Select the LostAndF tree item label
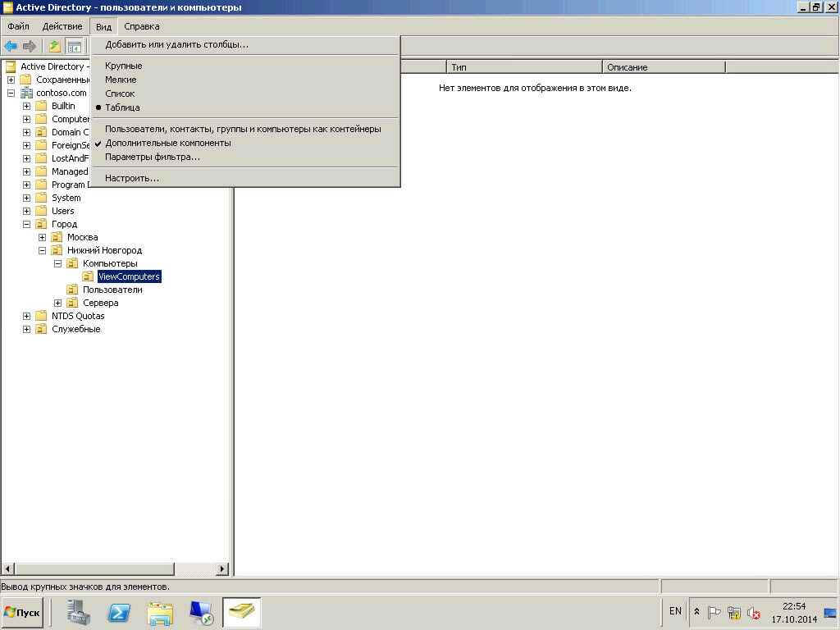Screen dimensions: 840x630 click(71, 158)
